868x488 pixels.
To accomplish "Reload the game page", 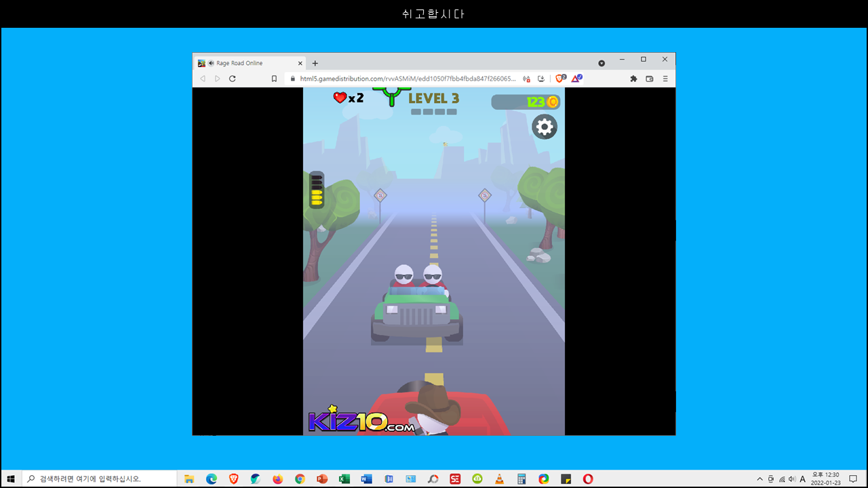I will point(233,79).
